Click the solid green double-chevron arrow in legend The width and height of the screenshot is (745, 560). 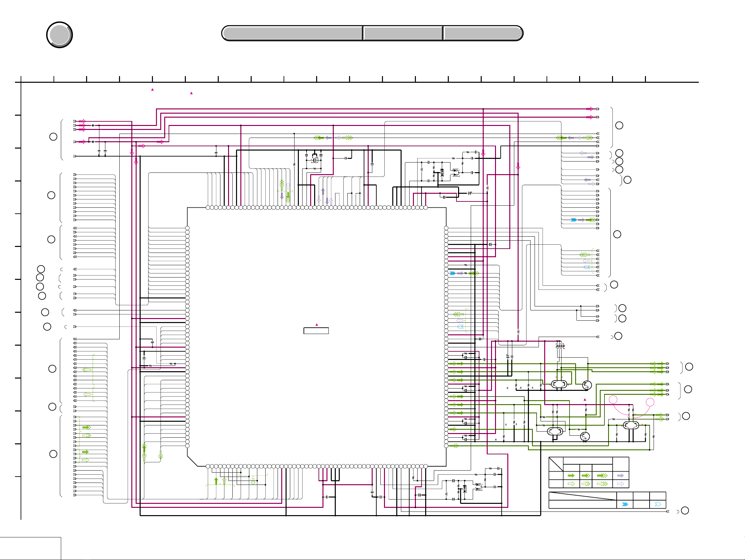[586, 476]
